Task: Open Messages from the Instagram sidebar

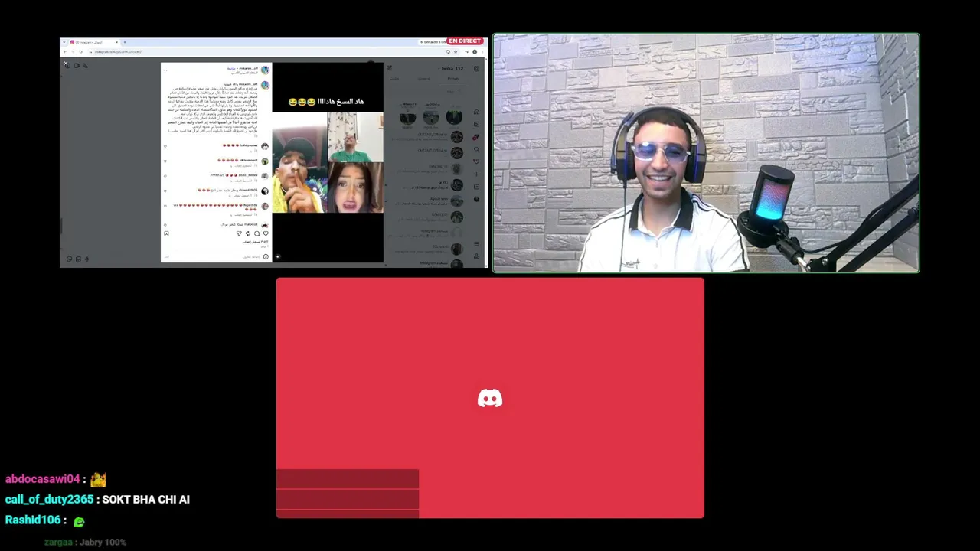Action: click(476, 137)
